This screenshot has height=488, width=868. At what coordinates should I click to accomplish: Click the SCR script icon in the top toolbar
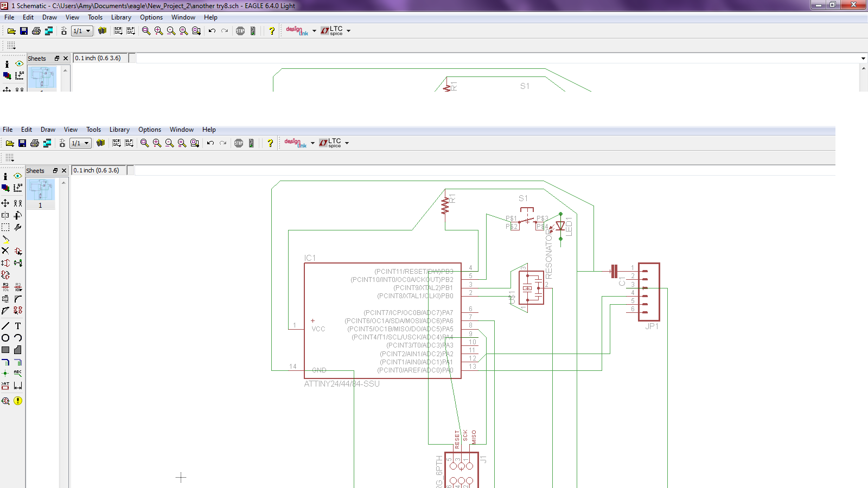pyautogui.click(x=118, y=31)
